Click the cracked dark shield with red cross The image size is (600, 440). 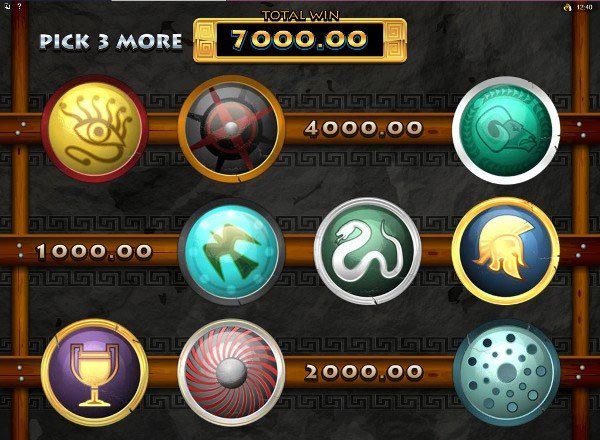[232, 129]
